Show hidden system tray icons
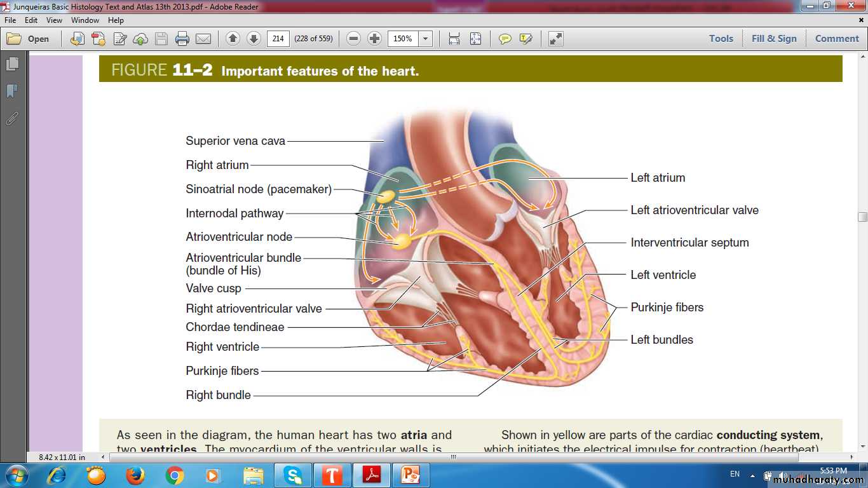The image size is (868, 488). click(752, 475)
